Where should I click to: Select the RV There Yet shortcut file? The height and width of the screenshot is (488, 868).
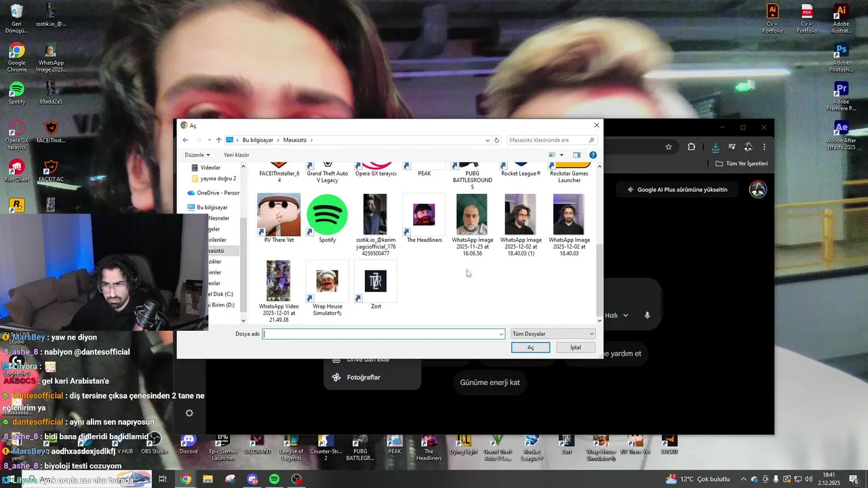(x=279, y=218)
